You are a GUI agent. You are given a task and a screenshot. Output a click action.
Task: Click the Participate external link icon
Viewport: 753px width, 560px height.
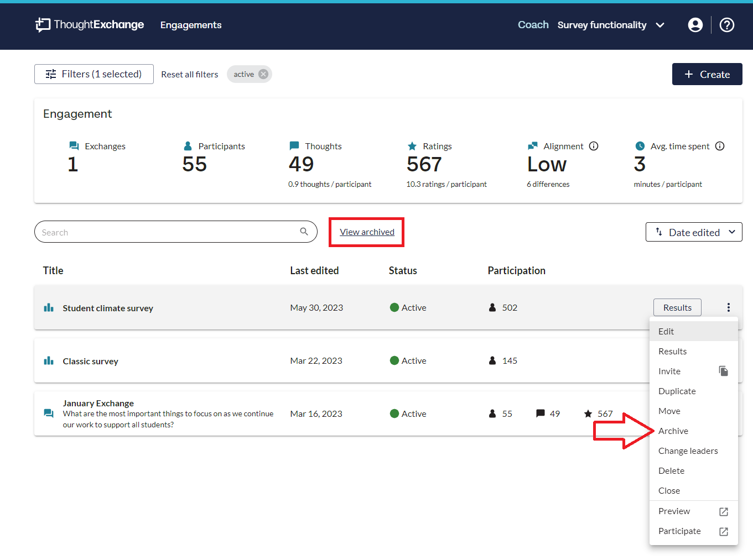click(x=724, y=531)
